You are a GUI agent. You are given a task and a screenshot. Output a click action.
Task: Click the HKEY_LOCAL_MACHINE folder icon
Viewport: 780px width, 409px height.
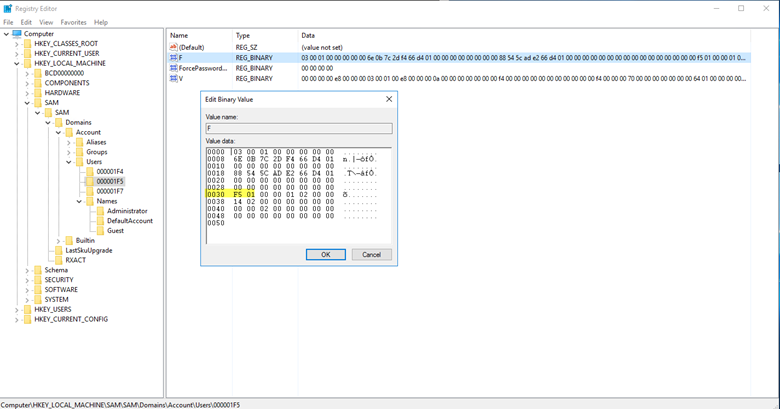pyautogui.click(x=27, y=64)
